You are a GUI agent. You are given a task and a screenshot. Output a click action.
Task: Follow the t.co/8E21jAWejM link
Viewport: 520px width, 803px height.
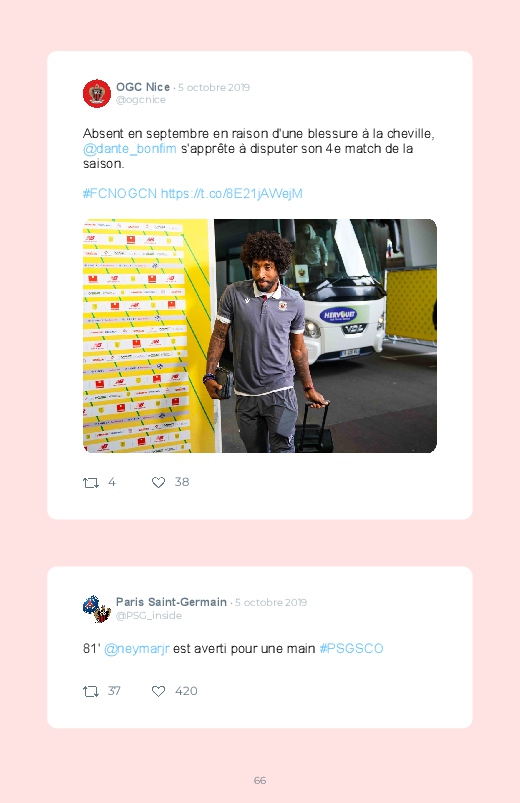pos(232,194)
